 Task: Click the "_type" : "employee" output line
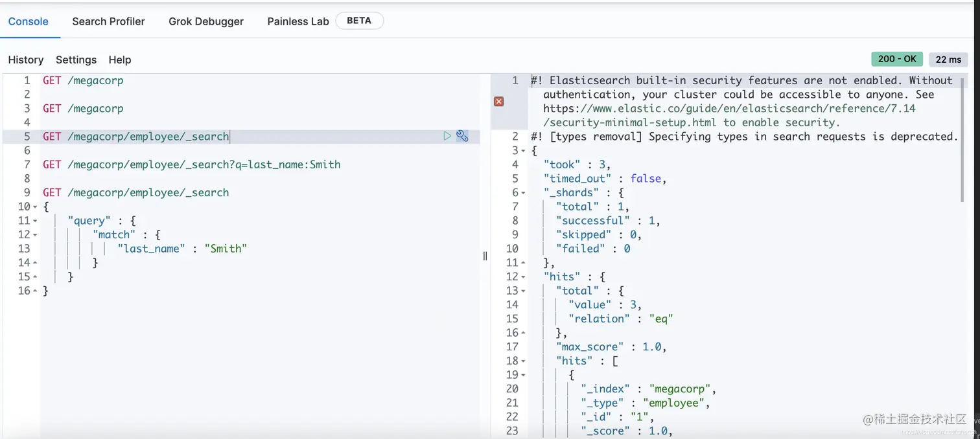pyautogui.click(x=645, y=403)
